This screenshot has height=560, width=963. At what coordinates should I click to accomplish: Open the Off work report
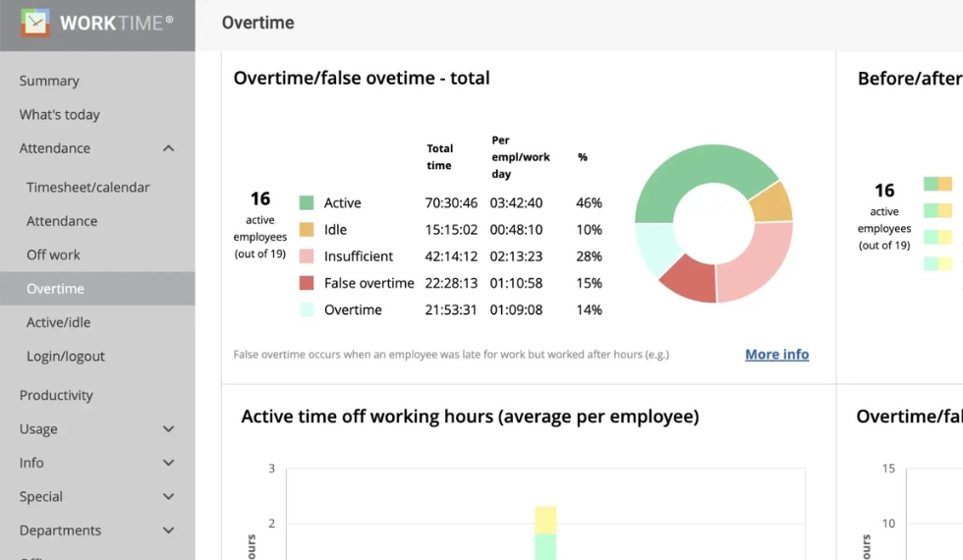click(53, 254)
